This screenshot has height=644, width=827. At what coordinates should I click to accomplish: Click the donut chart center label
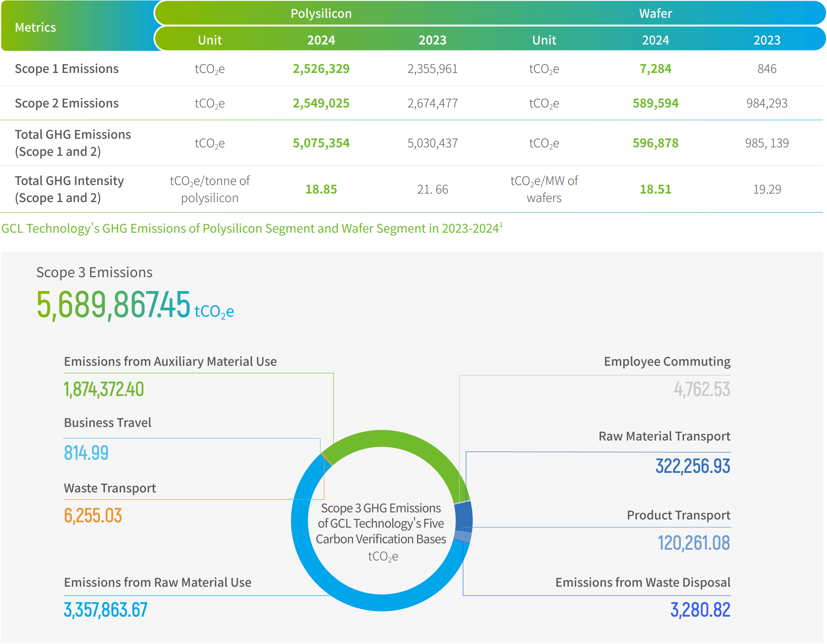point(381,530)
